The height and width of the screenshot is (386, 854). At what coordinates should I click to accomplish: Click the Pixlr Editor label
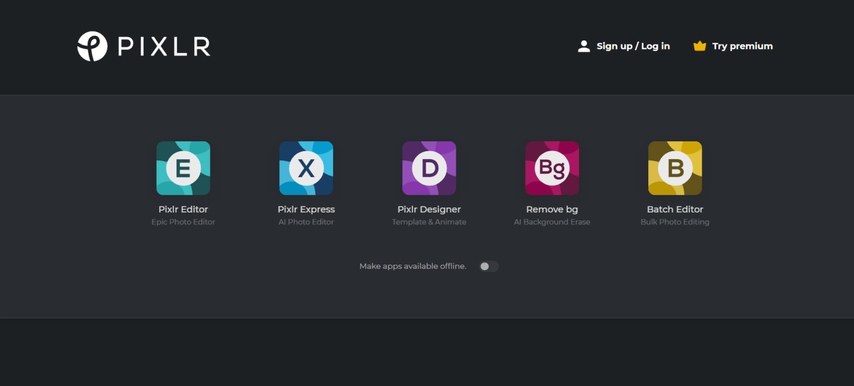pyautogui.click(x=183, y=209)
